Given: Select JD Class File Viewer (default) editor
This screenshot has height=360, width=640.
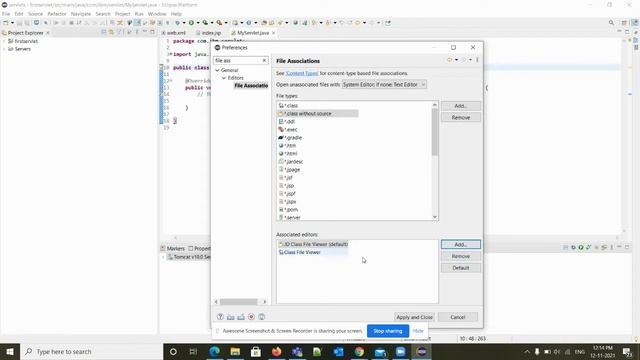Looking at the screenshot, I should 313,244.
